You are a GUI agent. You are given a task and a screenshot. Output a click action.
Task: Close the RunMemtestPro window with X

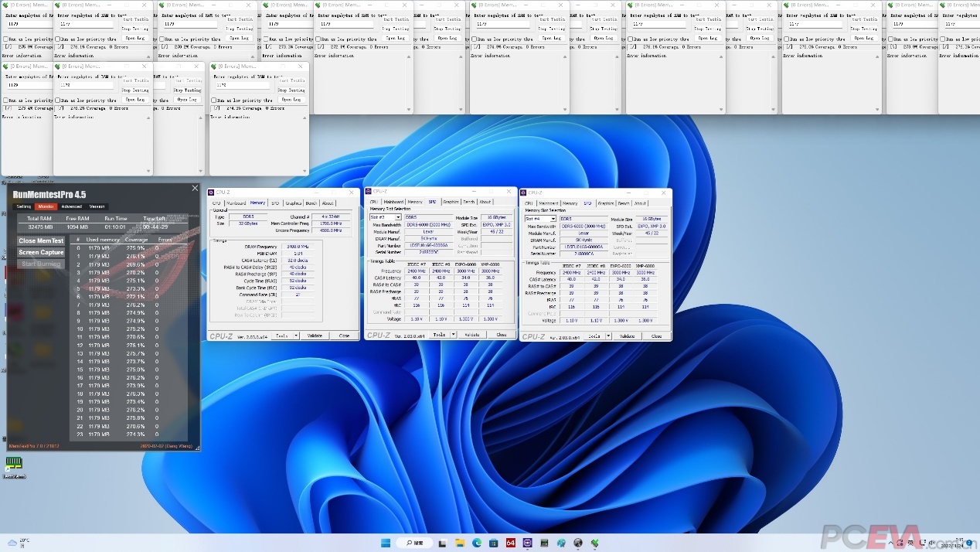coord(195,188)
